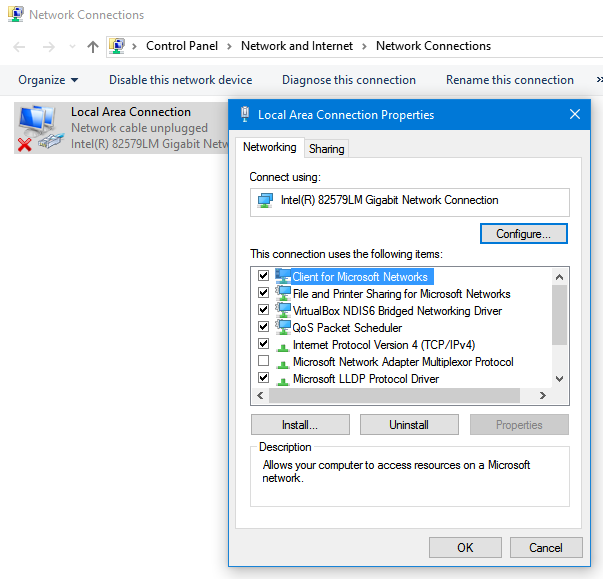The width and height of the screenshot is (603, 579).
Task: Select Microsoft LLDP Protocol Driver item
Action: point(366,379)
